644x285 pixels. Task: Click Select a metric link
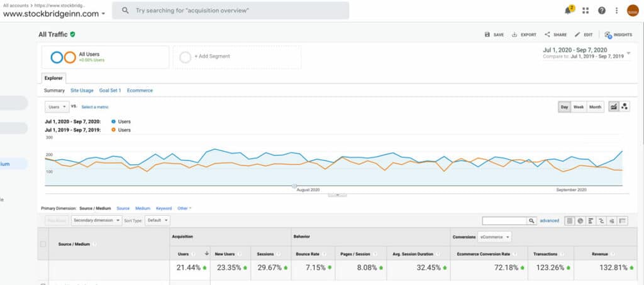[x=95, y=107]
